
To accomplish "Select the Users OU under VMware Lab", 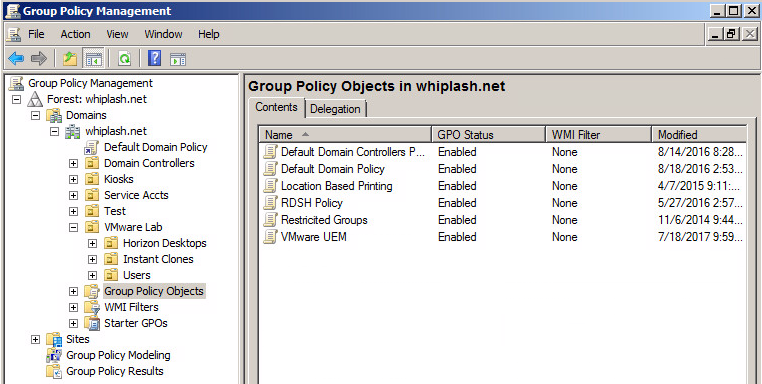I will pyautogui.click(x=137, y=275).
